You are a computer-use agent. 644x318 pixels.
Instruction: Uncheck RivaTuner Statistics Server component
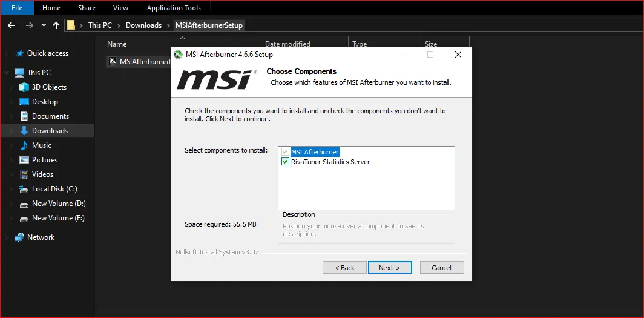pos(285,162)
